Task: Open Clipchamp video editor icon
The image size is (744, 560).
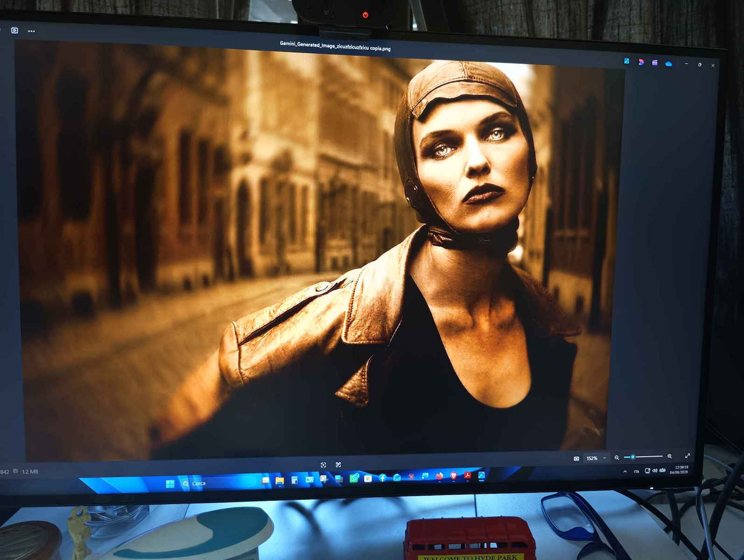Action: click(x=655, y=63)
